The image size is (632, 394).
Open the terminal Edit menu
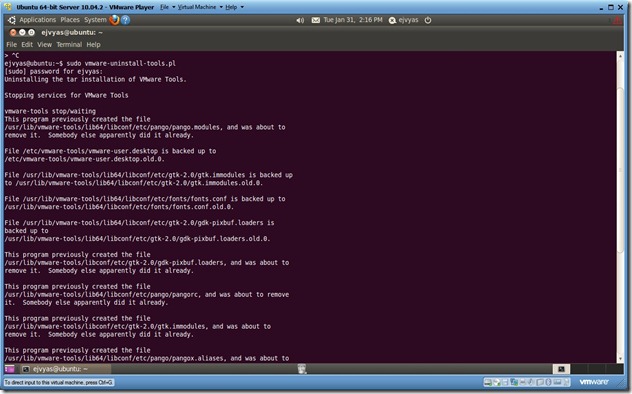(27, 44)
